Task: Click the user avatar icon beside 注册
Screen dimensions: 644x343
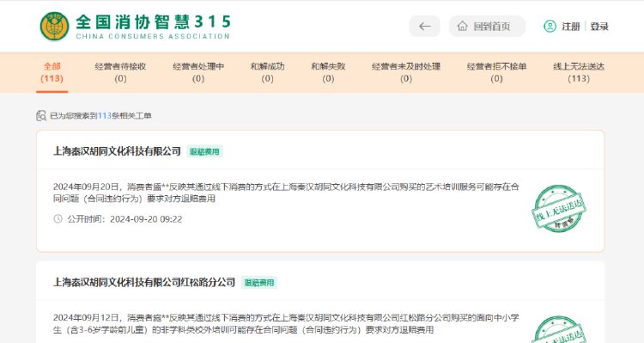Action: point(550,27)
